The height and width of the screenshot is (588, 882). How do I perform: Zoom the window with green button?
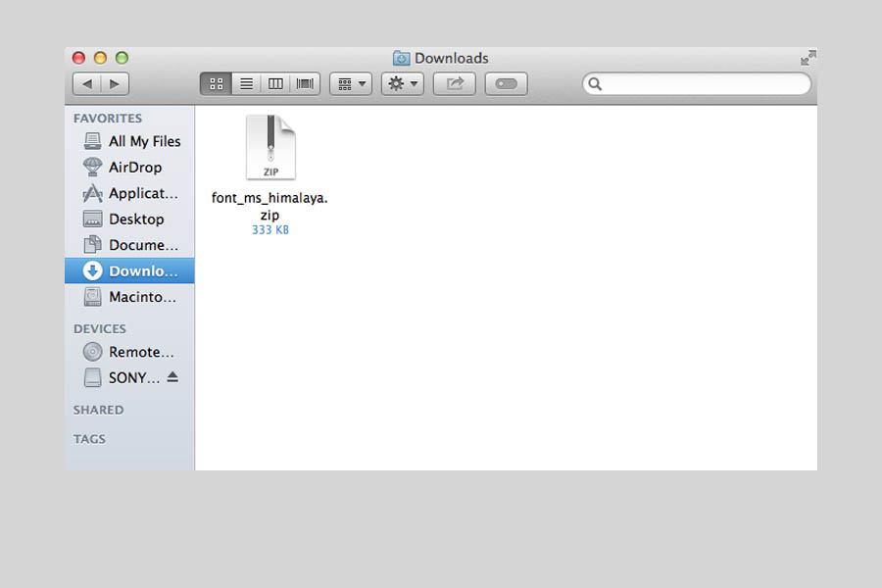pyautogui.click(x=122, y=58)
